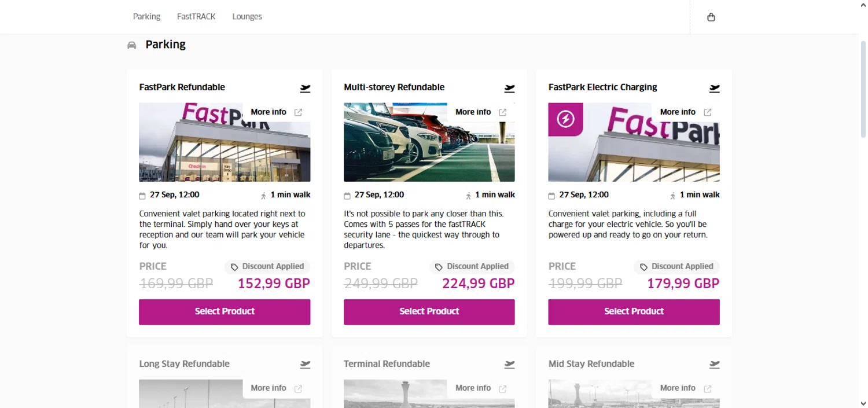The image size is (868, 408).
Task: Open More info on Multi-storey Refundable
Action: tap(473, 112)
